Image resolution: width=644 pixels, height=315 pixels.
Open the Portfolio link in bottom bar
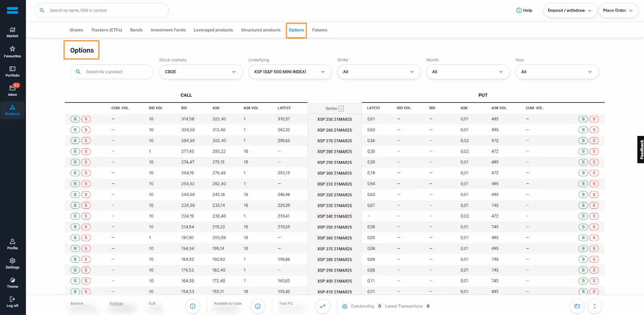coord(116,304)
